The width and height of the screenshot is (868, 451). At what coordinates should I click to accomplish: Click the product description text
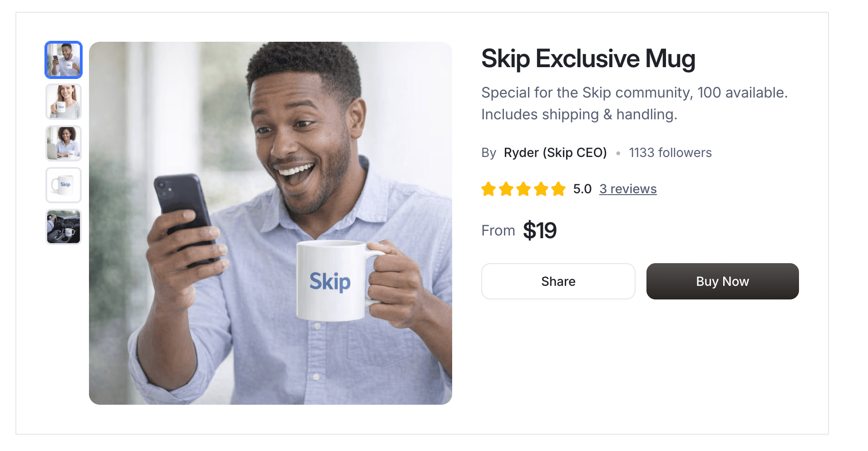[x=634, y=103]
